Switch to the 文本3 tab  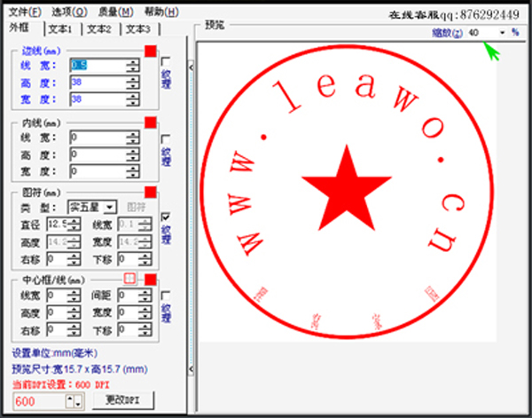click(137, 29)
